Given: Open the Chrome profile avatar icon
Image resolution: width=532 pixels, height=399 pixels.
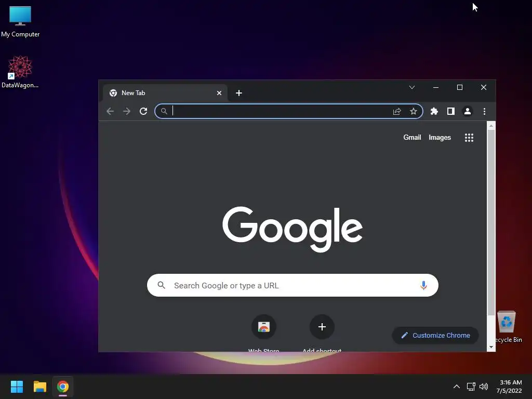Looking at the screenshot, I should (x=468, y=111).
